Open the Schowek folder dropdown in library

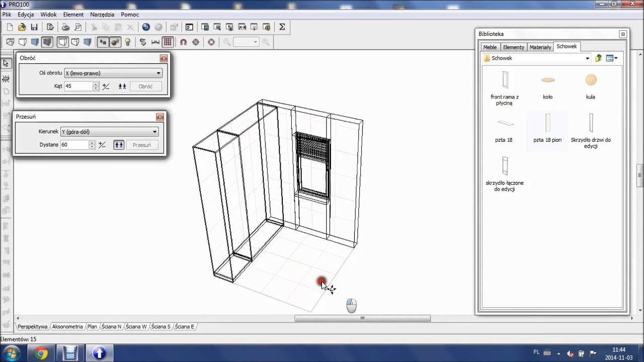(x=587, y=58)
